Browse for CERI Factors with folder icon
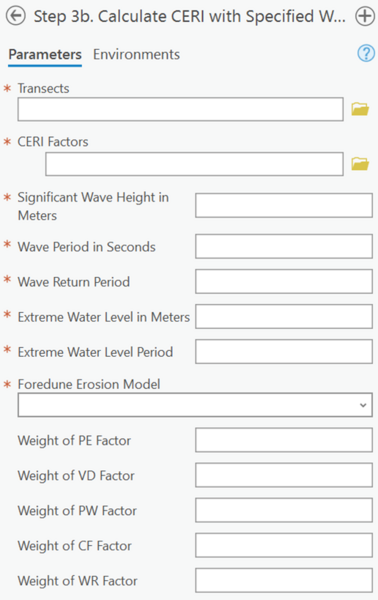Screen dimensions: 378x600 click(x=360, y=164)
